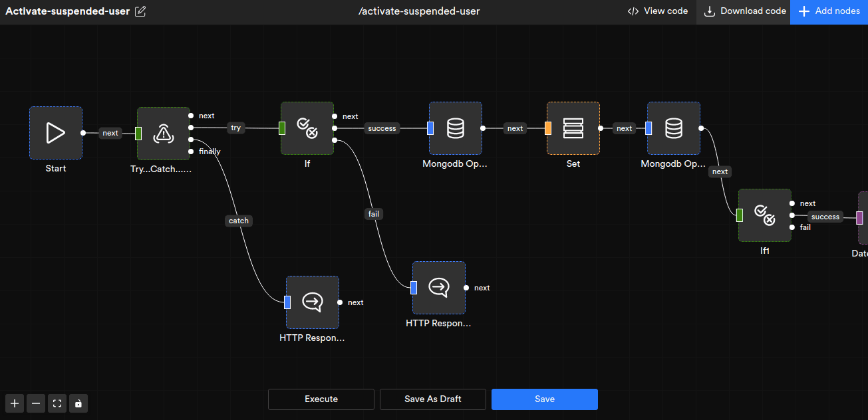This screenshot has width=868, height=420.
Task: Click Download code
Action: point(745,11)
